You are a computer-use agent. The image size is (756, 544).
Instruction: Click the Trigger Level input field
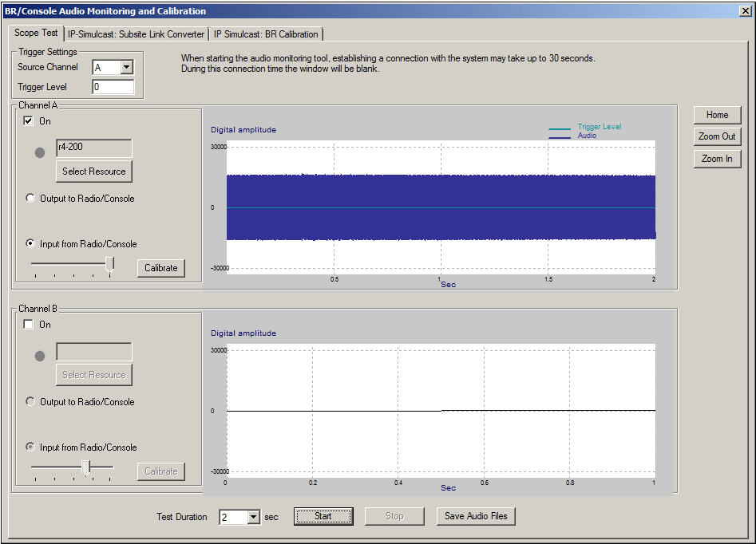tap(113, 87)
